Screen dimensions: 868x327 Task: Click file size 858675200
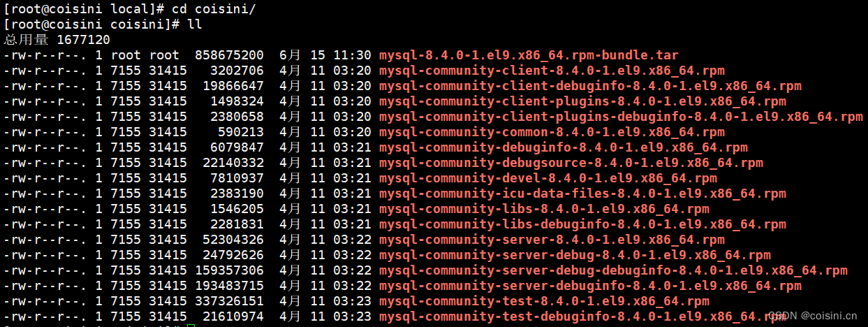pyautogui.click(x=230, y=55)
